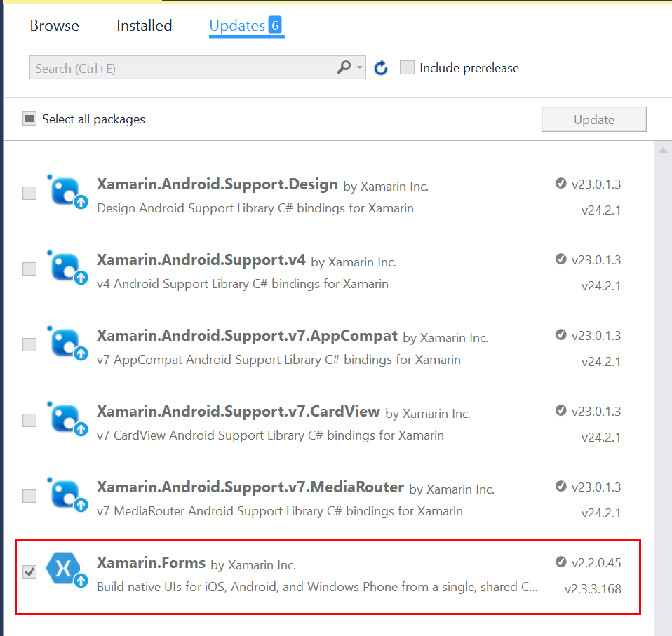The height and width of the screenshot is (636, 672).
Task: Click the Support.v7.AppCompat package icon
Action: pos(67,343)
